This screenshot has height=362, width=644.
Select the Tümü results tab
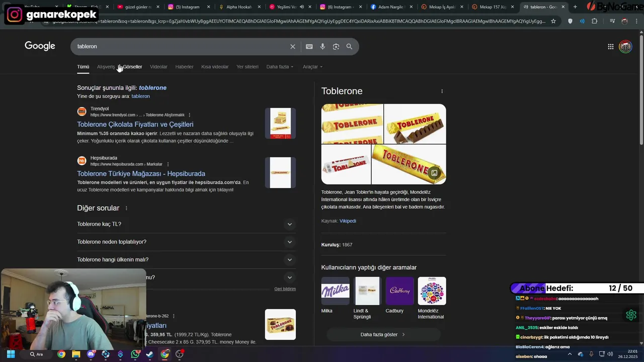click(83, 67)
